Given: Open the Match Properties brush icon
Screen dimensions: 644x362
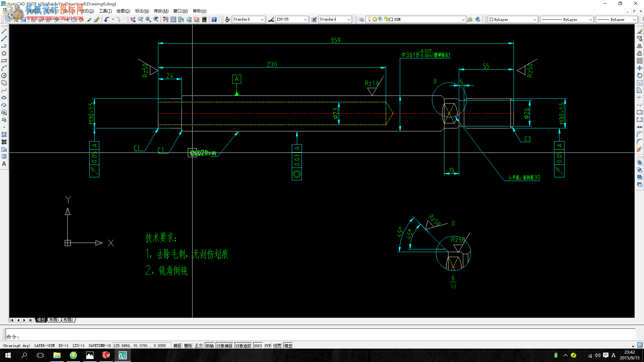Looking at the screenshot, I should (89, 19).
